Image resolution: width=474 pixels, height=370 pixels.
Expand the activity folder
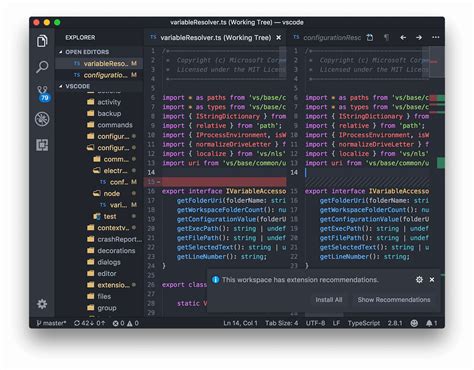[x=104, y=102]
